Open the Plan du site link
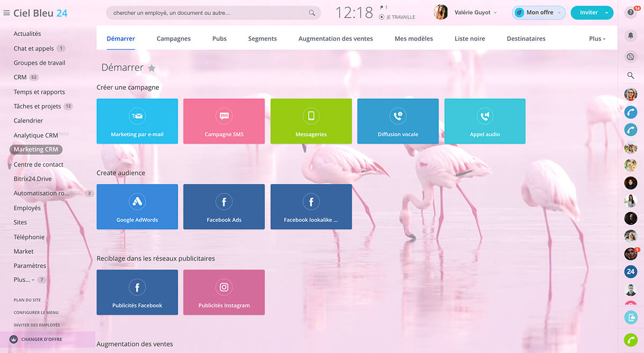 27,300
